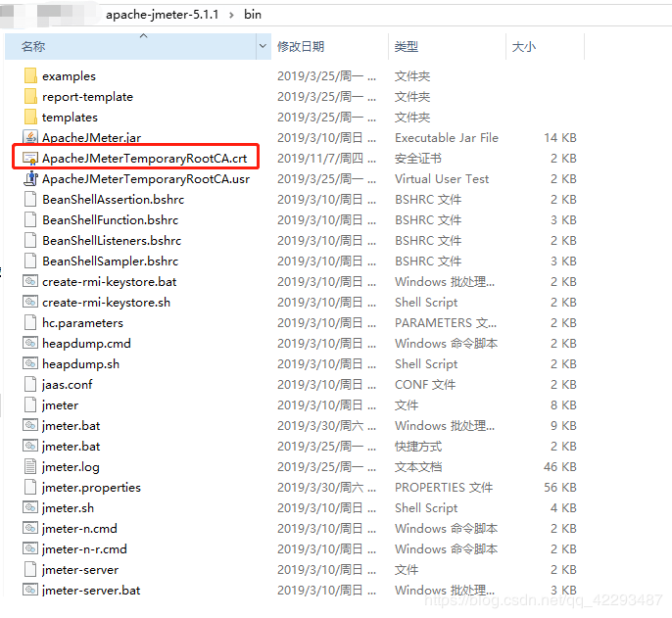Click the examples folder icon
The image size is (672, 618).
30,75
